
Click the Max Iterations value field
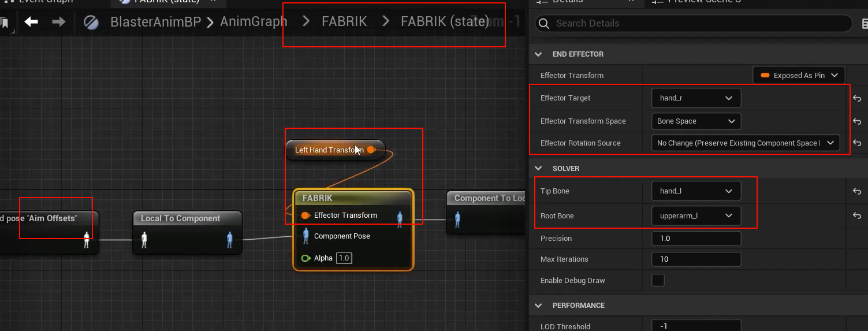[696, 259]
